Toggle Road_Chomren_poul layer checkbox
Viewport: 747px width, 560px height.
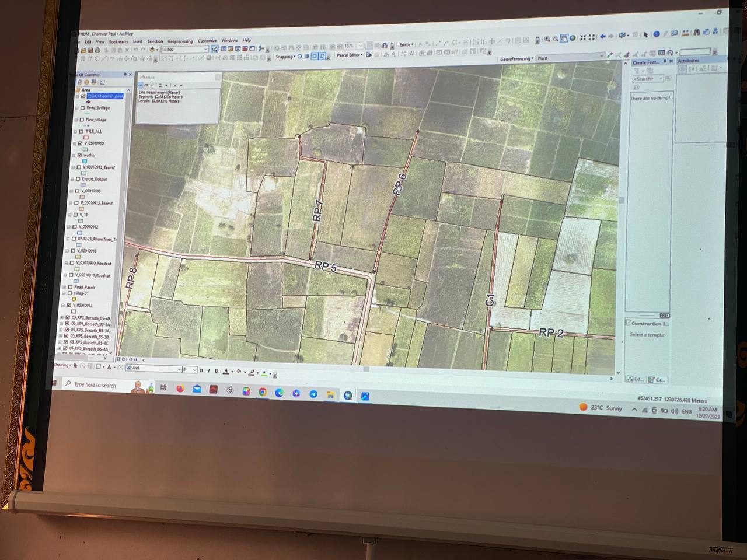[x=83, y=96]
